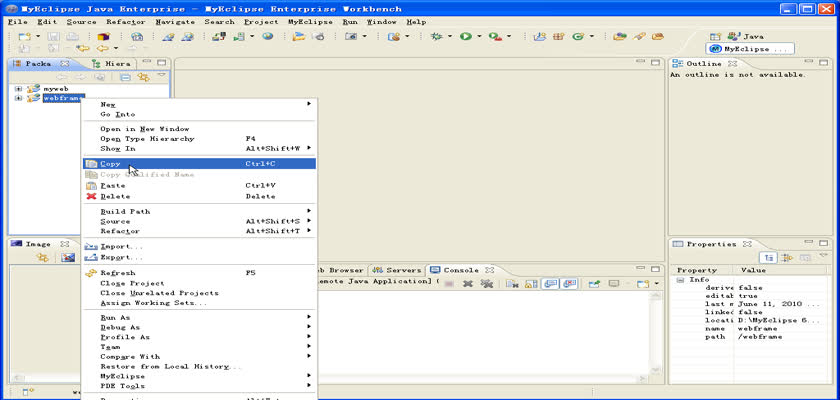Toggle Console Scroll Lock

531,284
